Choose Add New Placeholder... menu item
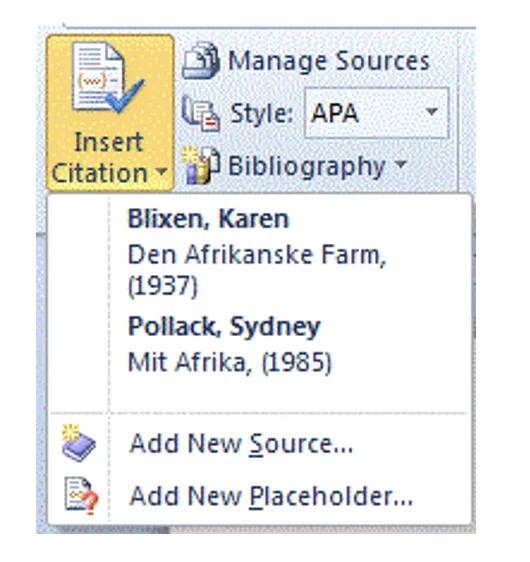Image resolution: width=530 pixels, height=562 pixels. pos(271,496)
